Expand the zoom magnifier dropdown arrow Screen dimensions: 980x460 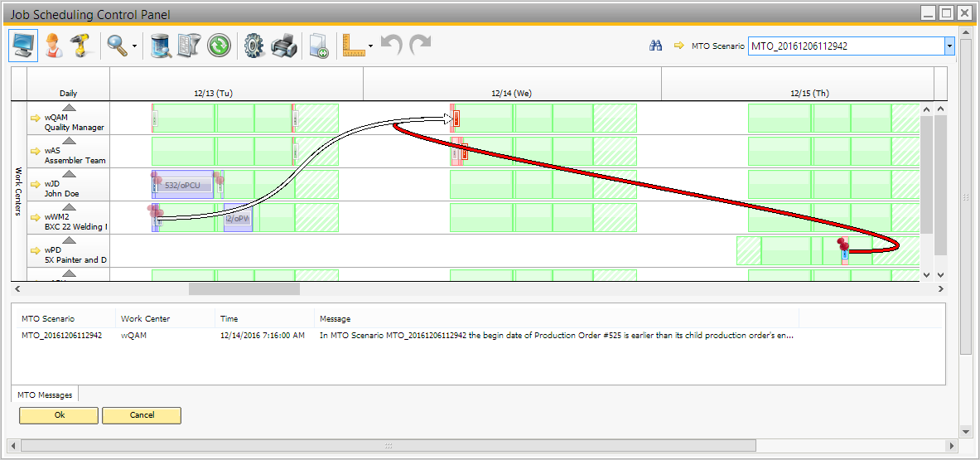pos(135,46)
